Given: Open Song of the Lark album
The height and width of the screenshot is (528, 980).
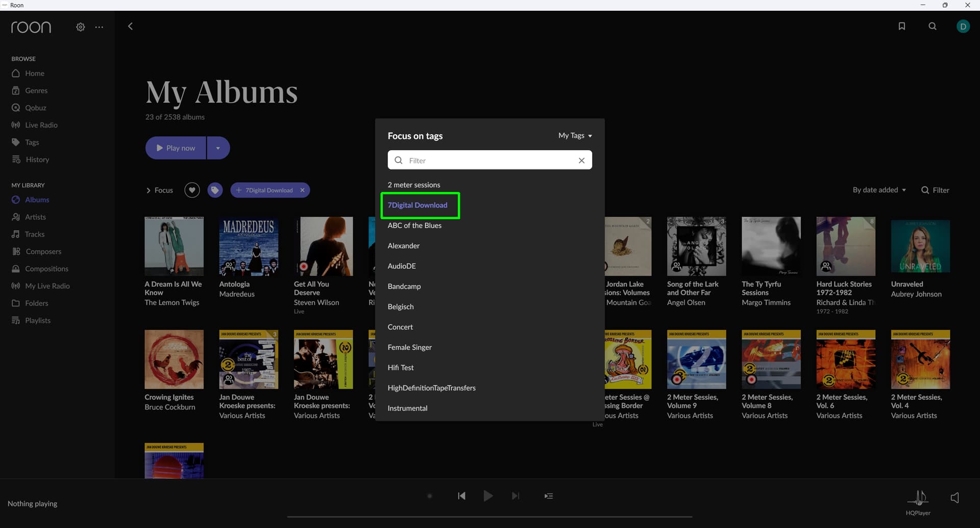Looking at the screenshot, I should 696,247.
